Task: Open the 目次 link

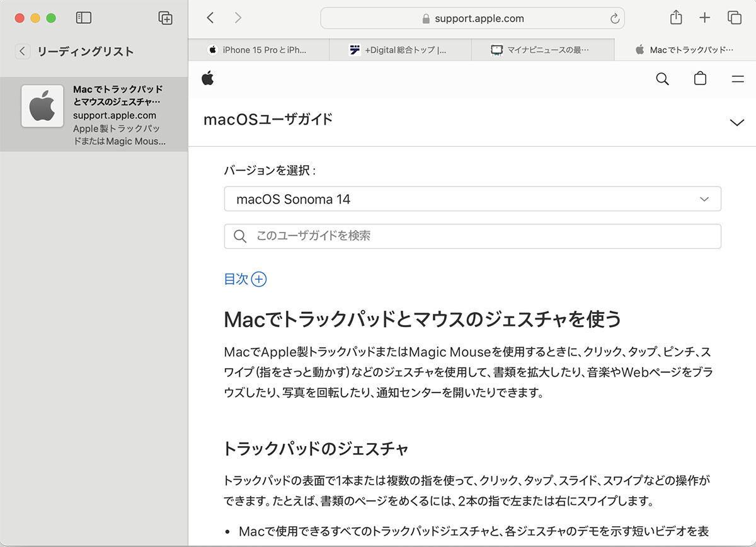Action: point(236,279)
